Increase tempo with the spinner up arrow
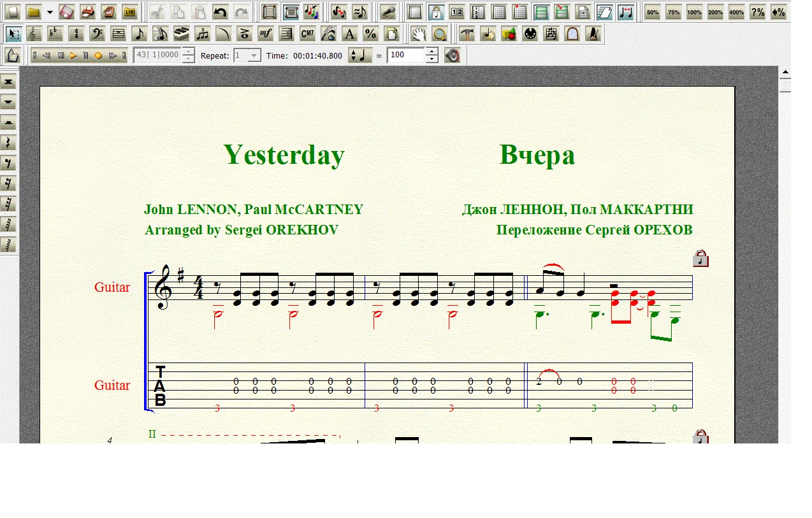812x518 pixels. [x=432, y=52]
